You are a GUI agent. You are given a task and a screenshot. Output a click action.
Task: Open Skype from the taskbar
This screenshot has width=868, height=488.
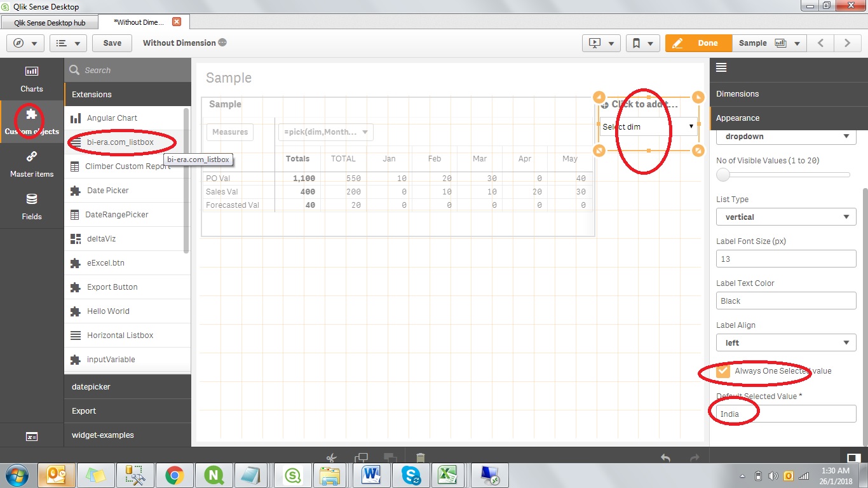click(410, 475)
